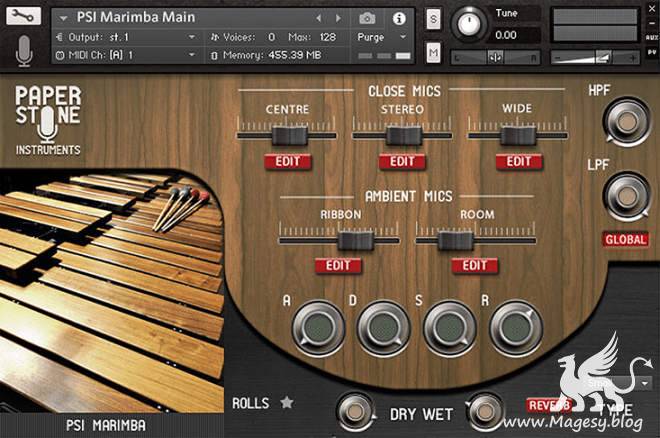Image resolution: width=660 pixels, height=438 pixels.
Task: Click the minimize instrument minus button
Action: click(652, 24)
